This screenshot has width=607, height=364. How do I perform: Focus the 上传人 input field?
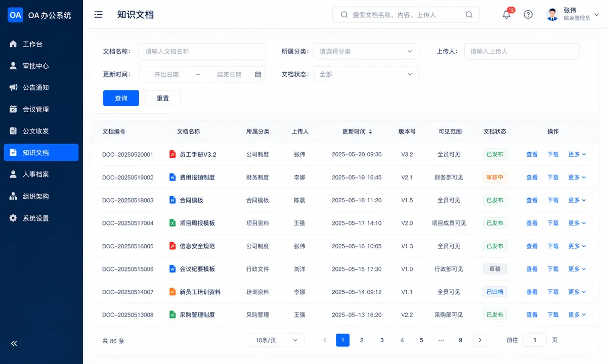click(522, 51)
